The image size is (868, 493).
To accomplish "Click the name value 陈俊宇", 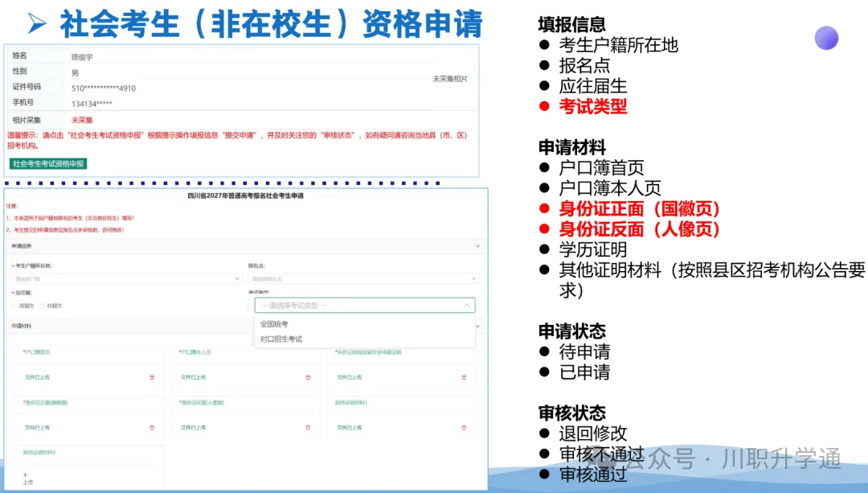I will 82,57.
